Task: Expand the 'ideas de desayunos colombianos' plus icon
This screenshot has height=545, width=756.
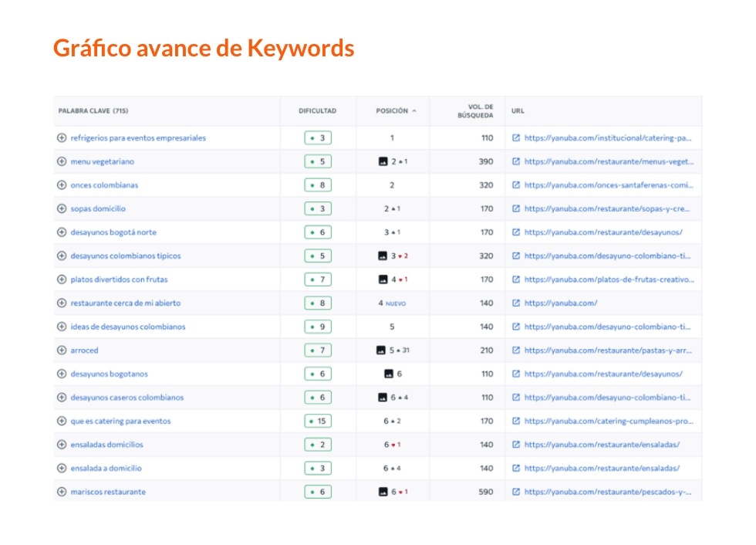Action: pyautogui.click(x=62, y=327)
